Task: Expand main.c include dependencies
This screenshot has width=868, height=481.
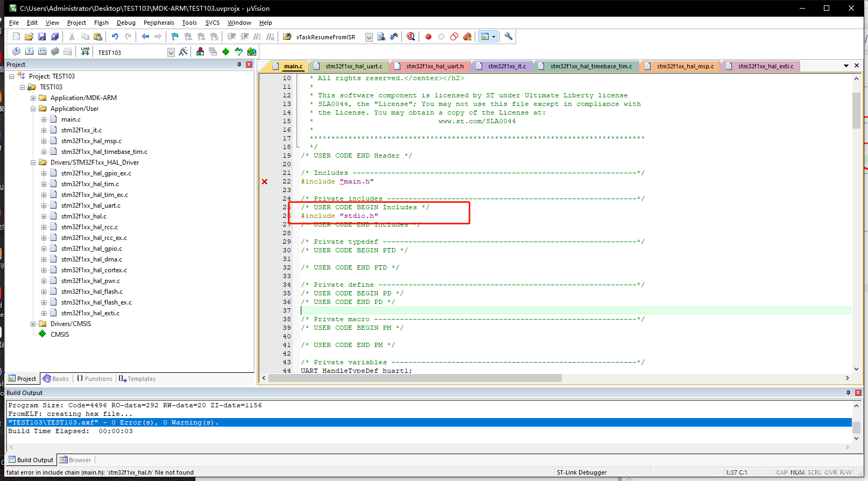Action: (x=44, y=119)
